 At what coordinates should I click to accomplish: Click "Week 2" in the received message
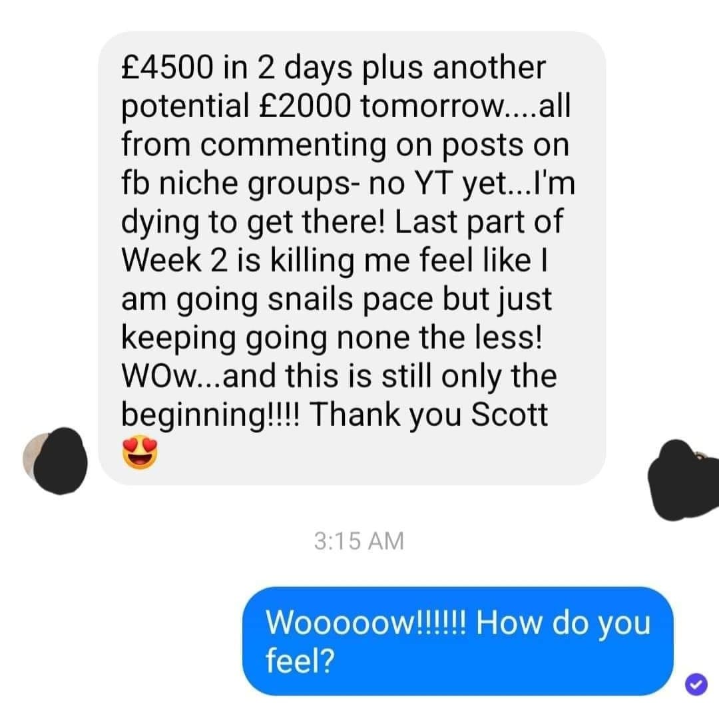[174, 260]
